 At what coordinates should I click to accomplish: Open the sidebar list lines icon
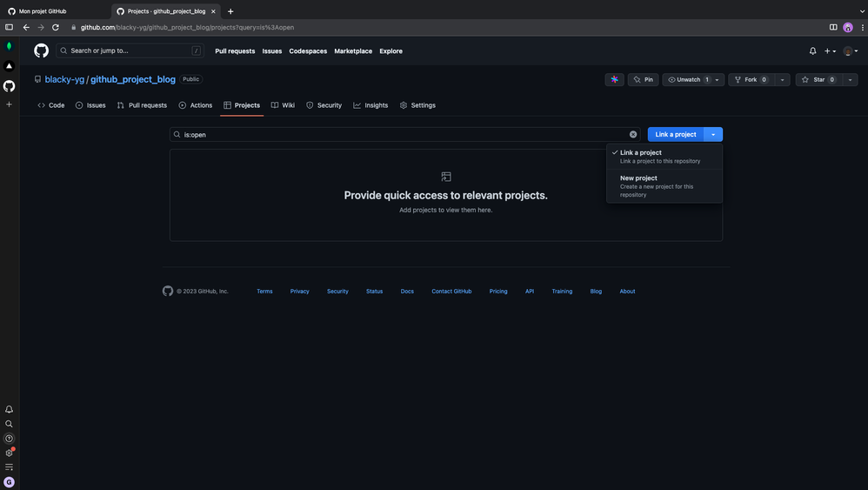pos(9,467)
